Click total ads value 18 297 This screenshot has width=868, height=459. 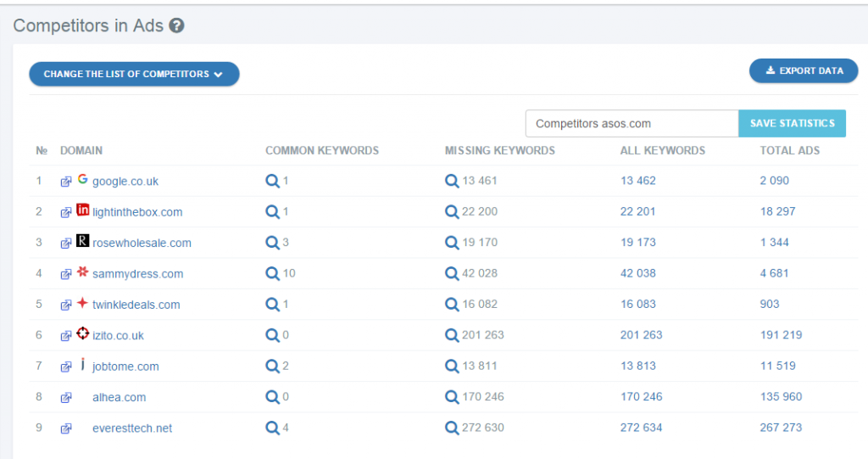coord(778,212)
